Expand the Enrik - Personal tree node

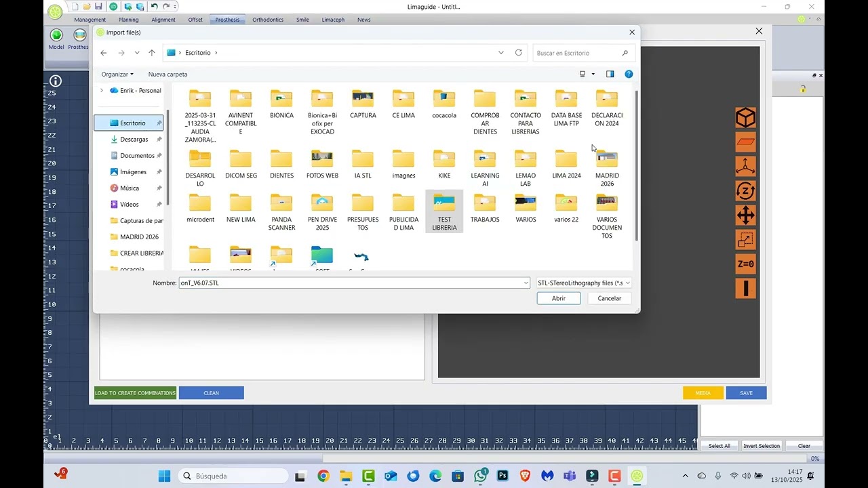coord(102,90)
